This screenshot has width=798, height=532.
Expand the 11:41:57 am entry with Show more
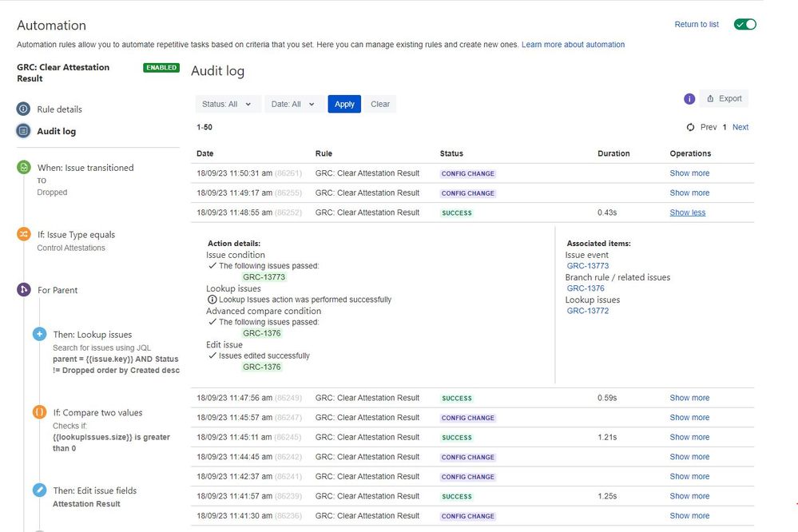689,496
